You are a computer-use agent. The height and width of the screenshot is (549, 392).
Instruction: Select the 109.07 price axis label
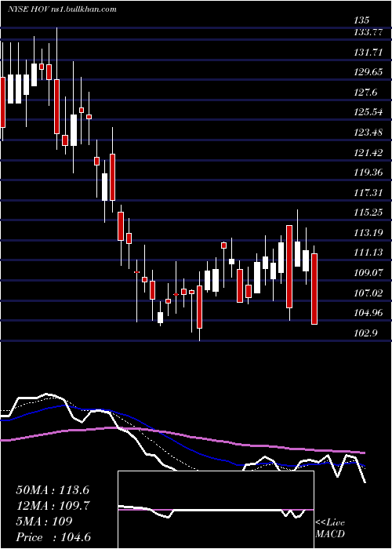pyautogui.click(x=368, y=272)
